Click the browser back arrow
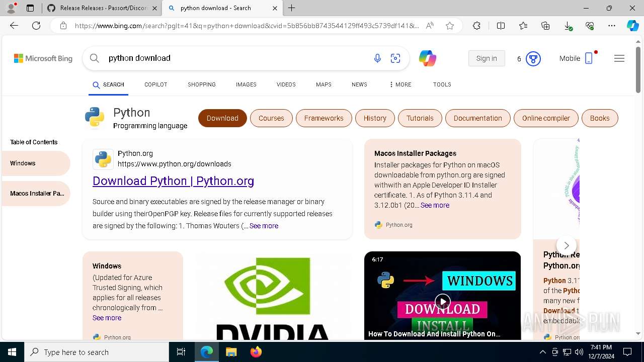This screenshot has height=362, width=644. point(14,26)
